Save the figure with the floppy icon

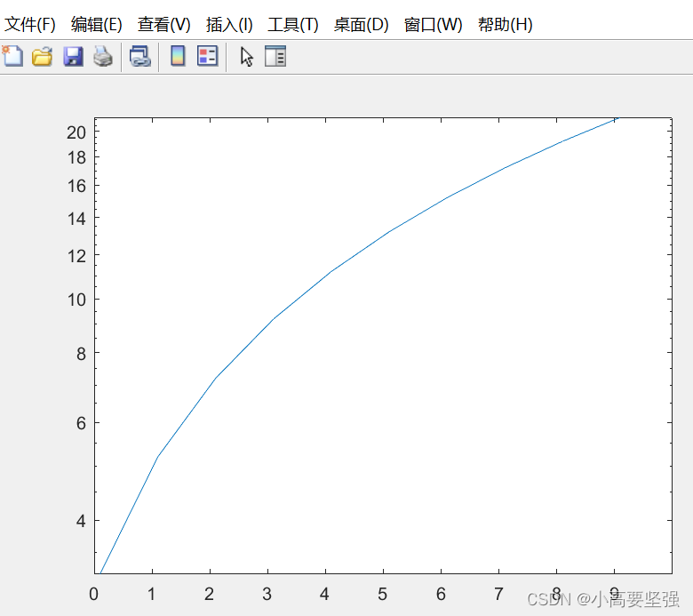coord(73,57)
